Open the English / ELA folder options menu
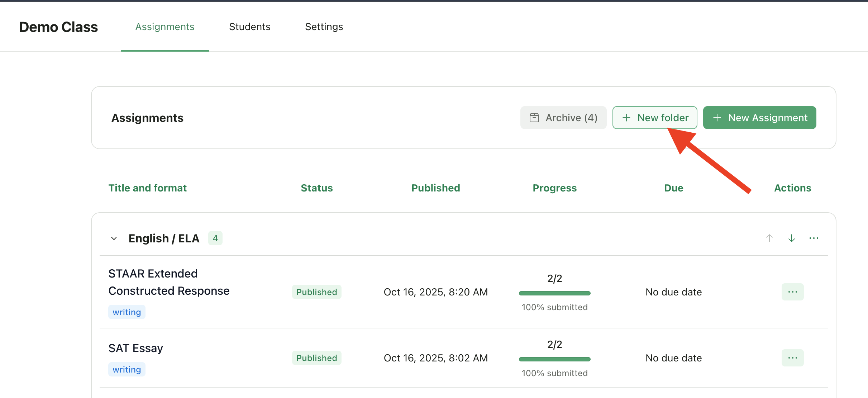Screen dimensions: 868x398 (x=815, y=238)
